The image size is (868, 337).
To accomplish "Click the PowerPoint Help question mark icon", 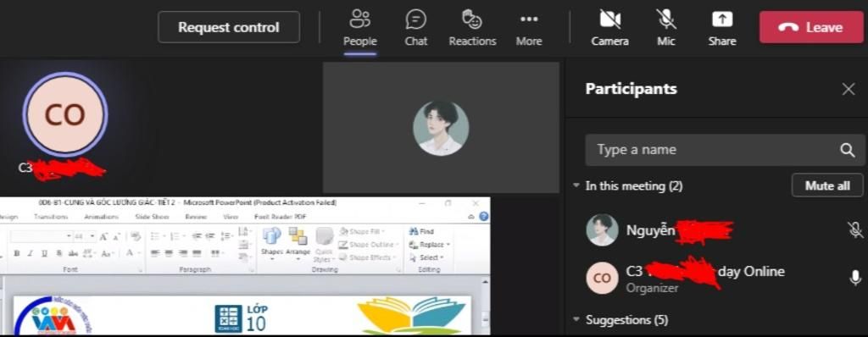I will [484, 217].
